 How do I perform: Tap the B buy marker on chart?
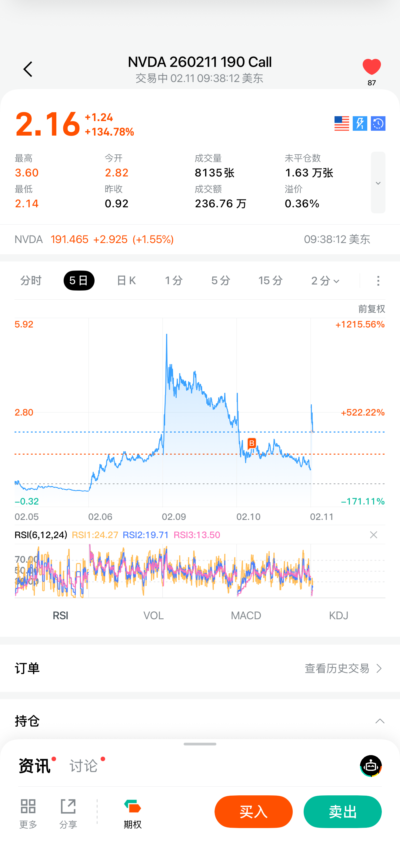click(252, 443)
